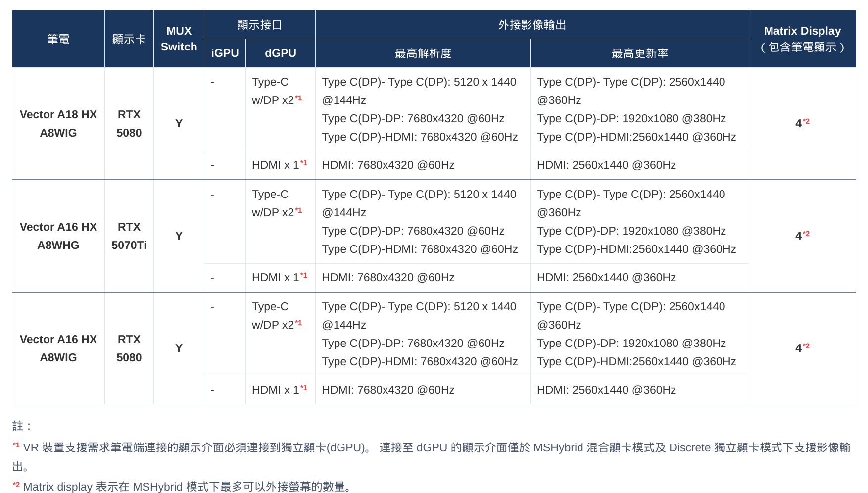This screenshot has height=493, width=868.
Task: Click Matrix Display value 4 for Vector A18 HX
Action: point(802,123)
